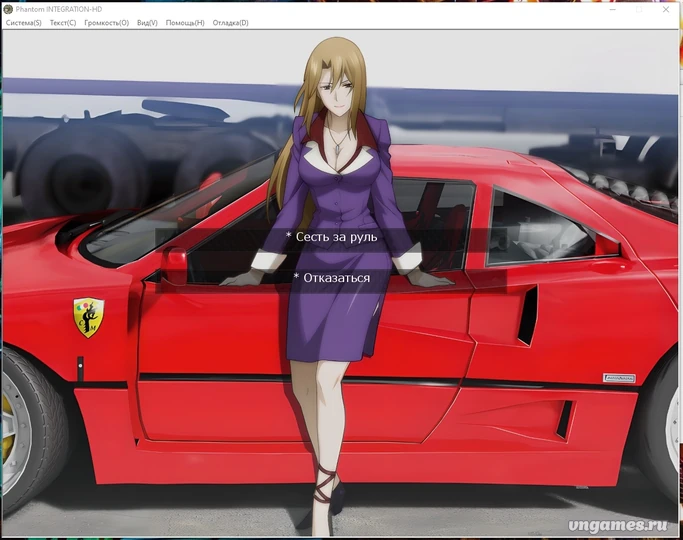Close the Phantom INTEGRATION-HD window
This screenshot has width=683, height=540.
(x=667, y=8)
